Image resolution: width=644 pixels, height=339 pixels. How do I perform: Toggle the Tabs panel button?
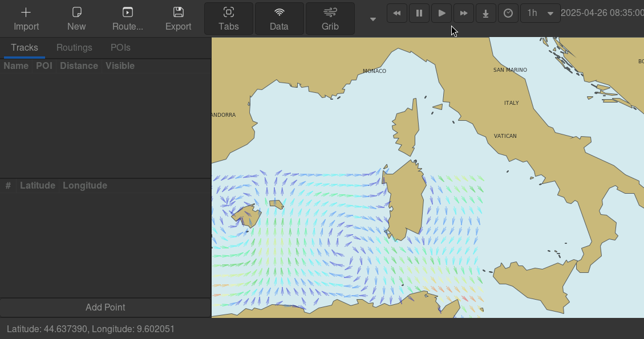[229, 19]
